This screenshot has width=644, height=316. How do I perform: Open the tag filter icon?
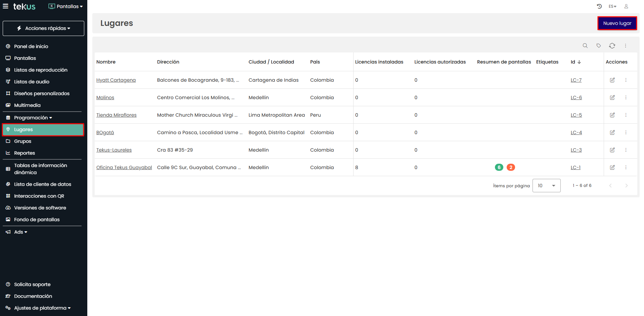(x=598, y=46)
